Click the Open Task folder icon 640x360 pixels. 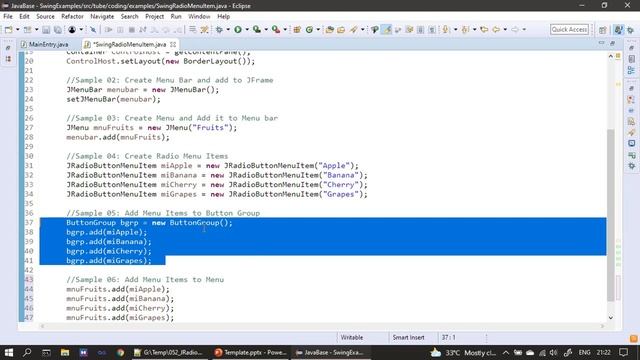point(341,30)
